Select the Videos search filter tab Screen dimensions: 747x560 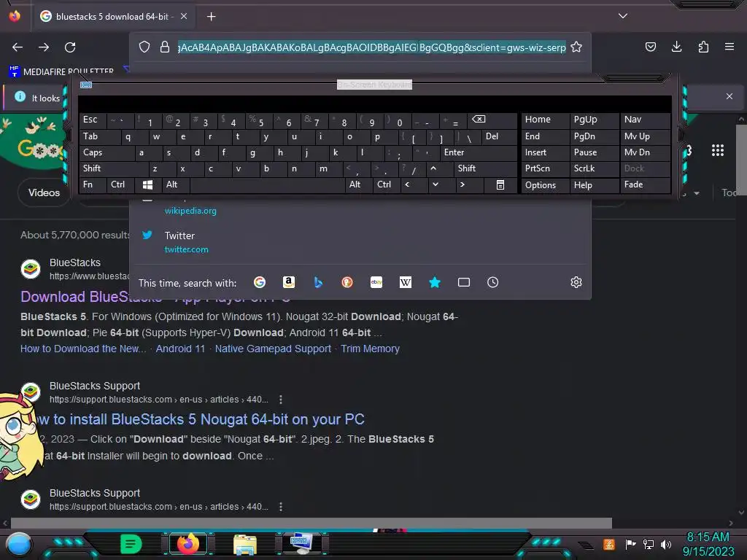click(44, 192)
